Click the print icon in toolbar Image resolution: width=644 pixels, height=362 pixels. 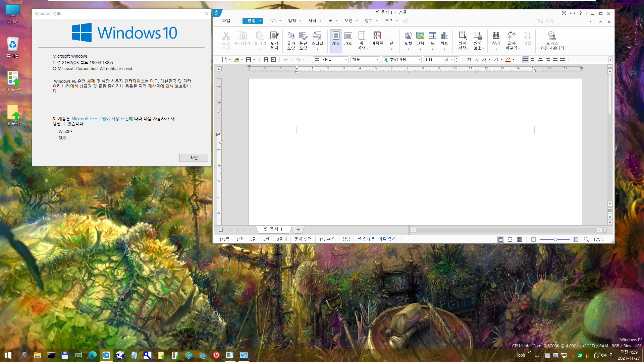[266, 60]
